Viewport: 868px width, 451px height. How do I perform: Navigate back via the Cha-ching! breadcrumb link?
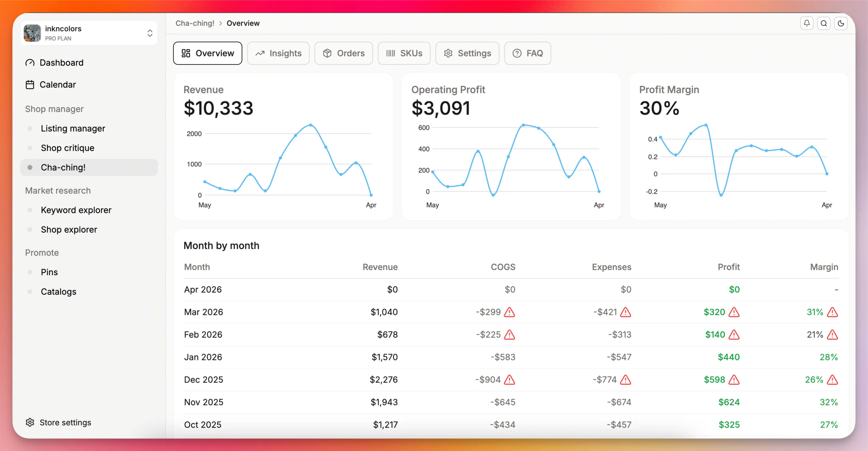click(195, 23)
